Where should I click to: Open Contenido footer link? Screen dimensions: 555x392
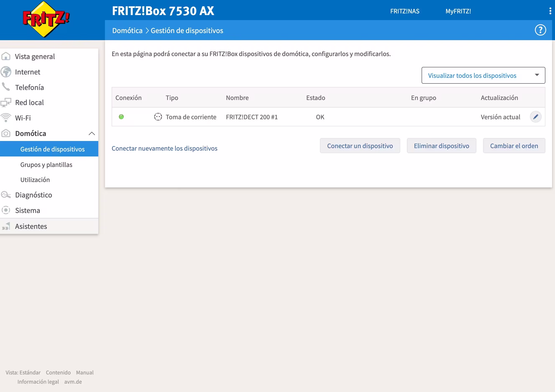[x=58, y=372]
